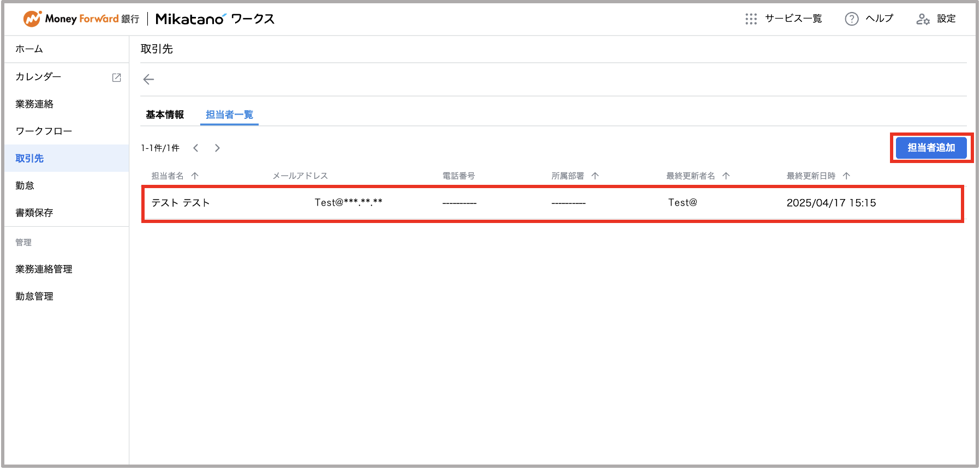This screenshot has width=980, height=470.
Task: Open calendar external link icon
Action: [116, 77]
